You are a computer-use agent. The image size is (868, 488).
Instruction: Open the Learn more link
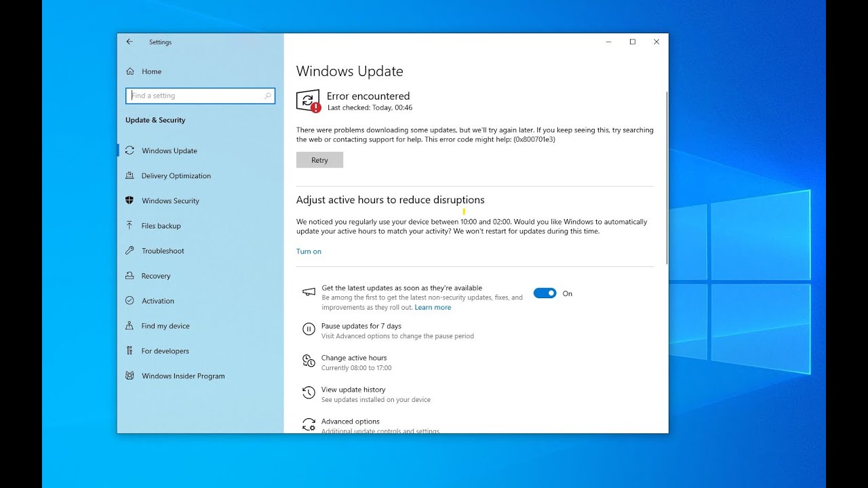(433, 308)
